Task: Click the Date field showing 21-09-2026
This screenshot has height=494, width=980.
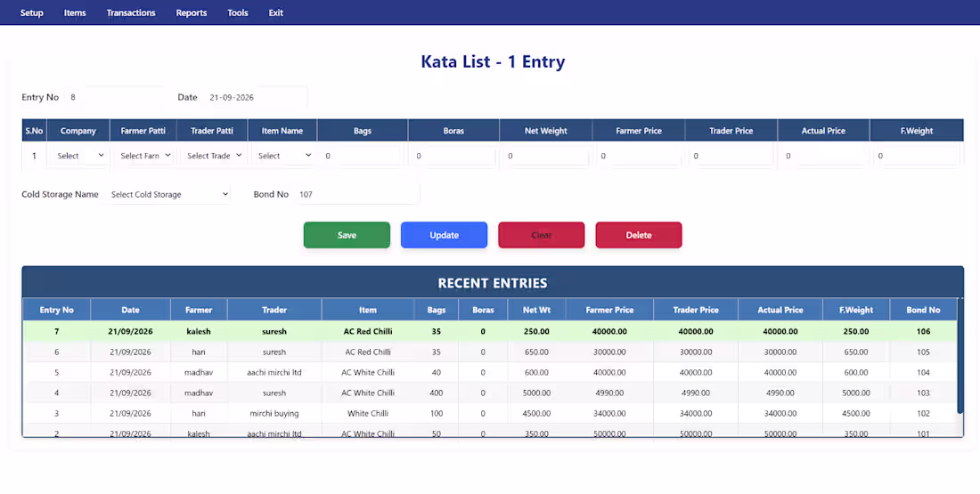Action: tap(255, 97)
